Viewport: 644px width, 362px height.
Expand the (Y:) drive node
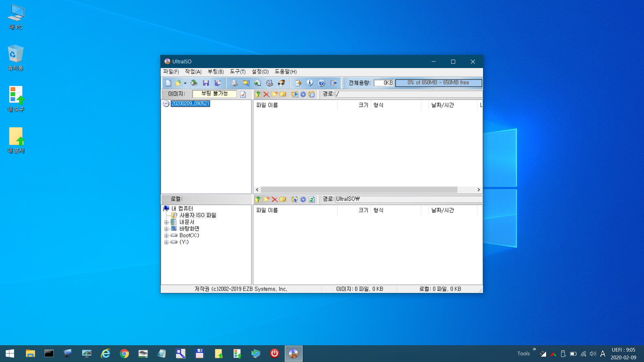(x=166, y=242)
